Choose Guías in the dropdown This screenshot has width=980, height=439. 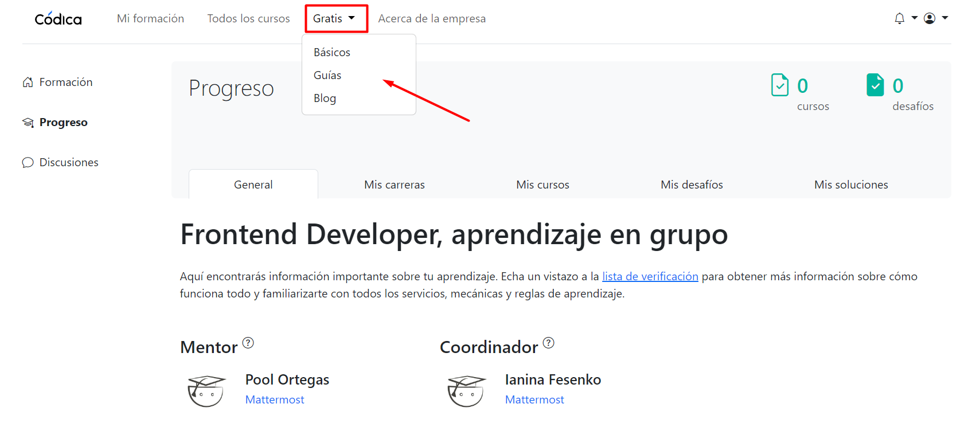[x=327, y=75]
